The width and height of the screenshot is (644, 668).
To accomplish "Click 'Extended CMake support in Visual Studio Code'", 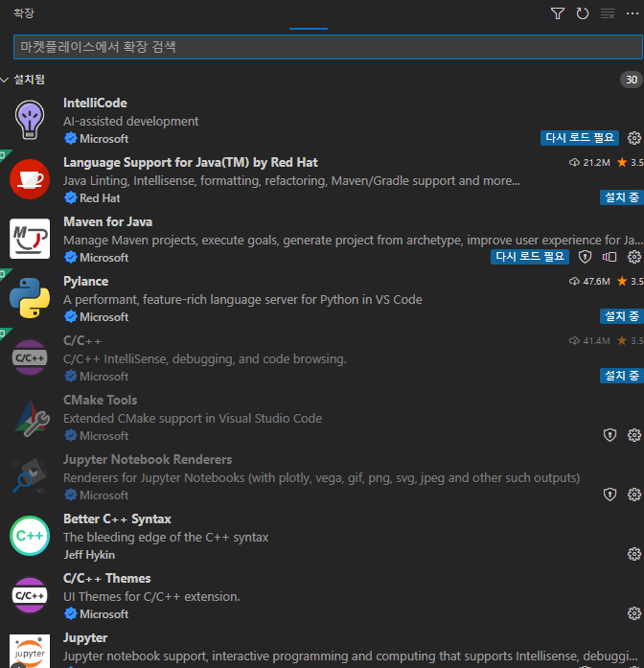I will 193,419.
